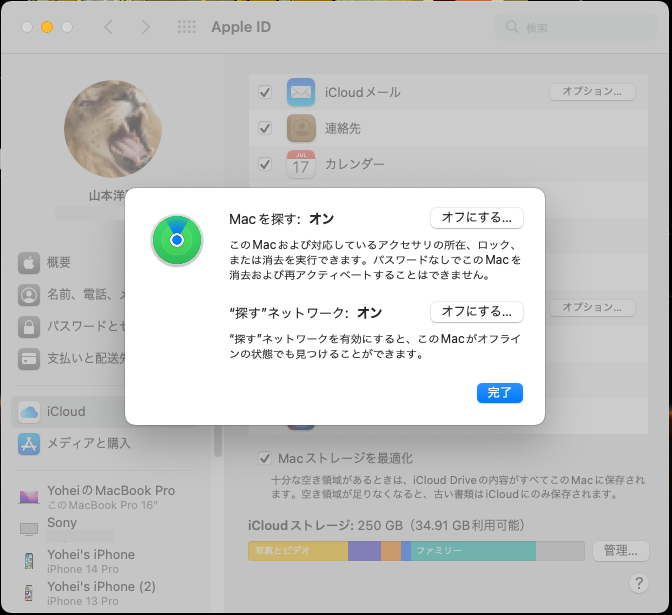
Task: Click the App Store media icon
Action: coord(29,444)
